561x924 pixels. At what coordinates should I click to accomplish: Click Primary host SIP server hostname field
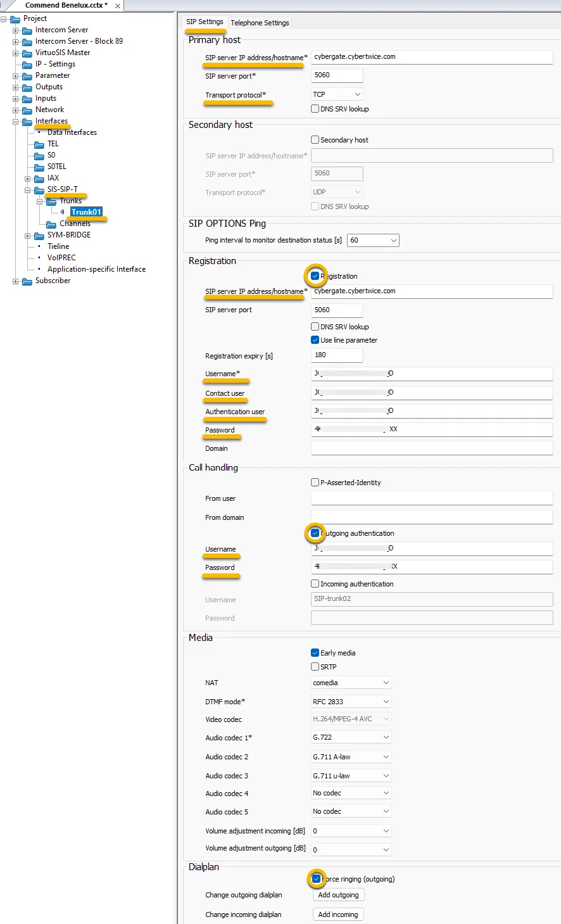tap(432, 57)
